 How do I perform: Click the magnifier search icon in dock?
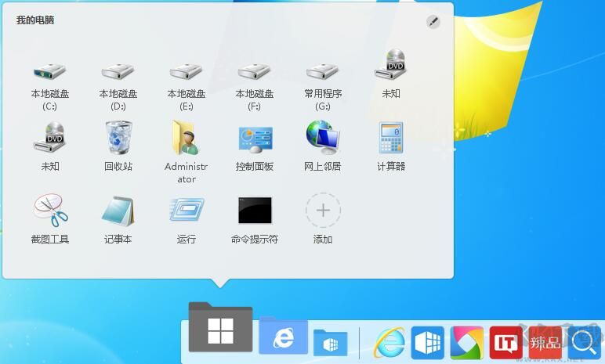pyautogui.click(x=584, y=342)
